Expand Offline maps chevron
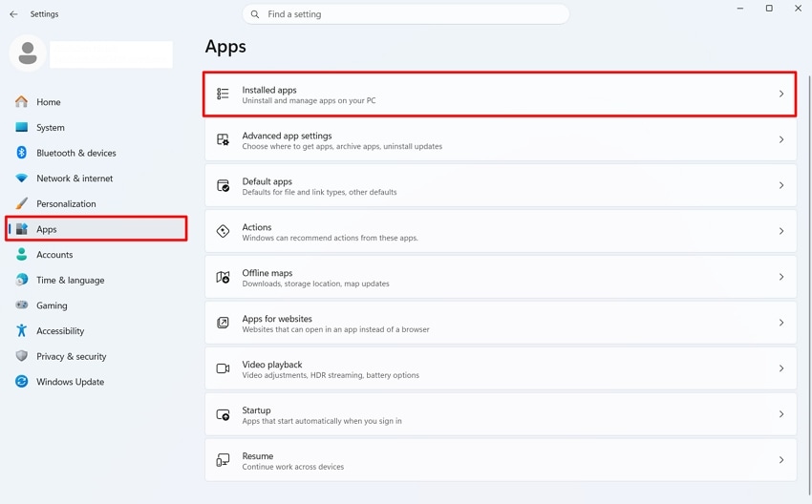This screenshot has height=504, width=812. (x=780, y=277)
